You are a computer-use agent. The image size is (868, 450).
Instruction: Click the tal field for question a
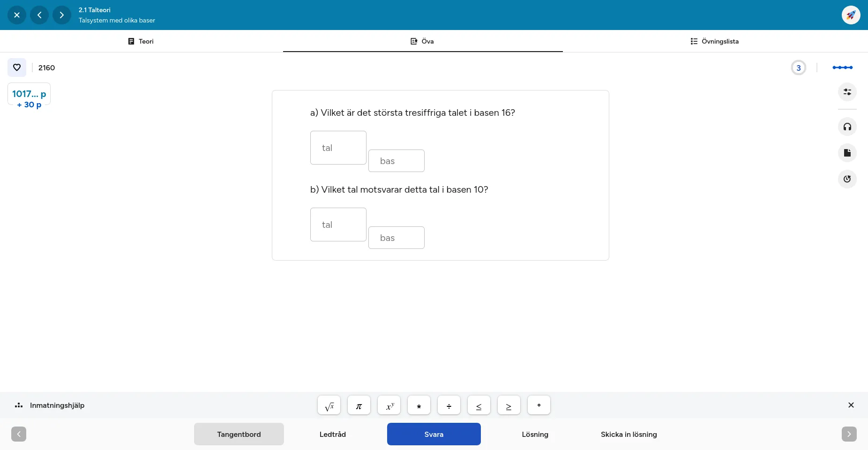(x=338, y=148)
